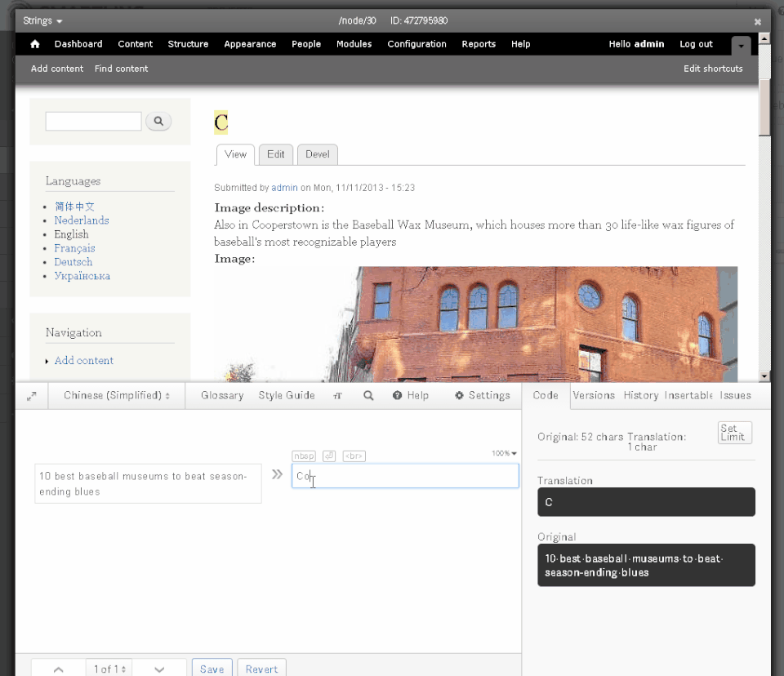Screen dimensions: 784x676
Task: Click the text size icon in editor toolbar
Action: [337, 395]
